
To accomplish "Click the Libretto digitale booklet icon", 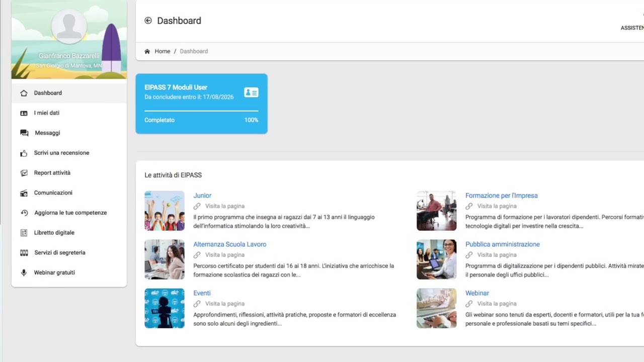I will (x=24, y=233).
